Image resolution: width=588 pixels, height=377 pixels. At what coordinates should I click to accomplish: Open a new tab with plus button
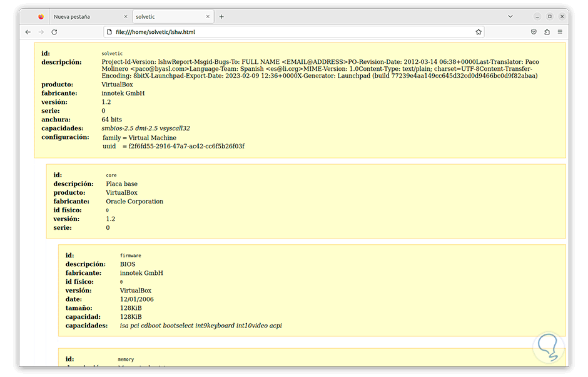tap(221, 16)
